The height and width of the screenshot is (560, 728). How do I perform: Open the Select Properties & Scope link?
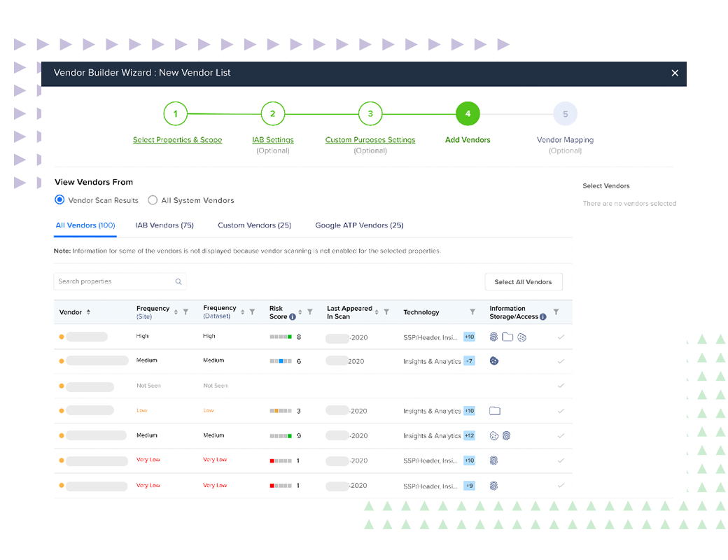coord(177,140)
